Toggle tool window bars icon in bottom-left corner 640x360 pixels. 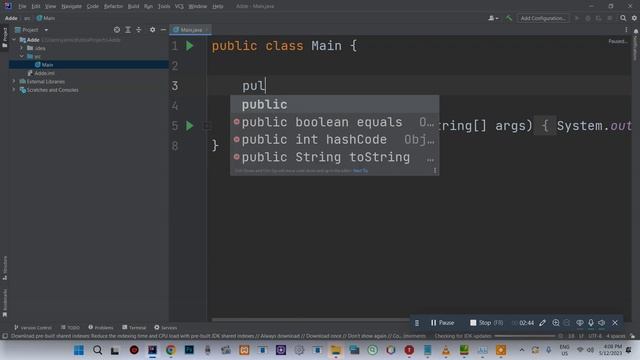coord(4,336)
